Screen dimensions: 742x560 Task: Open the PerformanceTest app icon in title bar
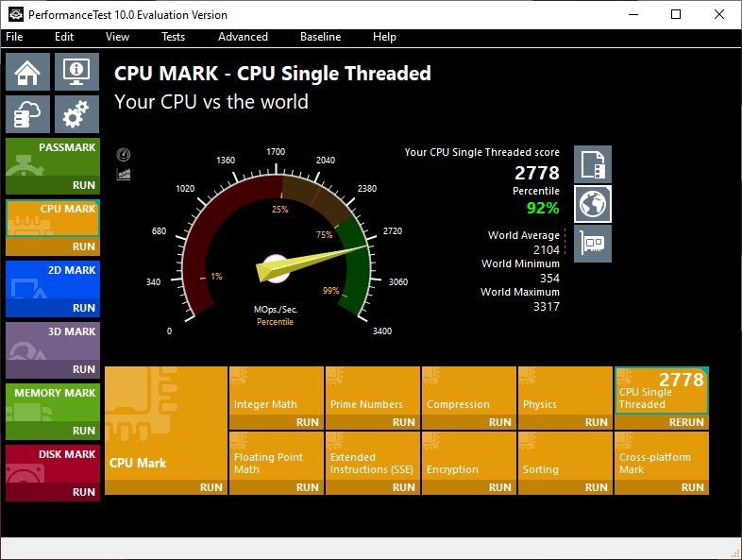16,14
